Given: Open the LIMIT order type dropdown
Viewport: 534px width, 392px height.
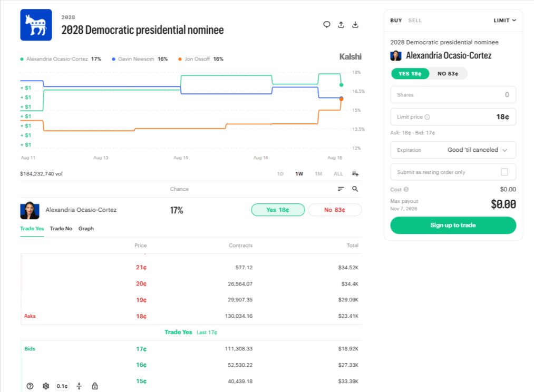Looking at the screenshot, I should click(504, 21).
